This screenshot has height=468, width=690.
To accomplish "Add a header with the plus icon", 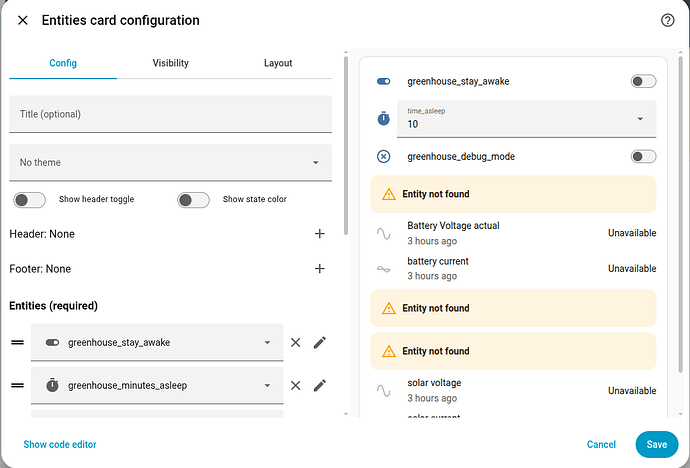I will 320,234.
